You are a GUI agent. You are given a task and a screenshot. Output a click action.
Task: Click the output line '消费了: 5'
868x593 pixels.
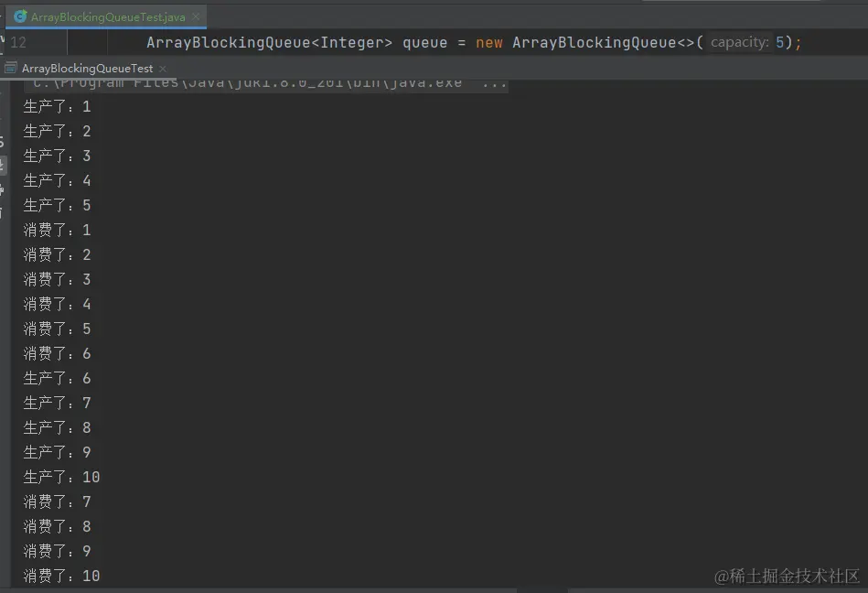click(x=57, y=329)
